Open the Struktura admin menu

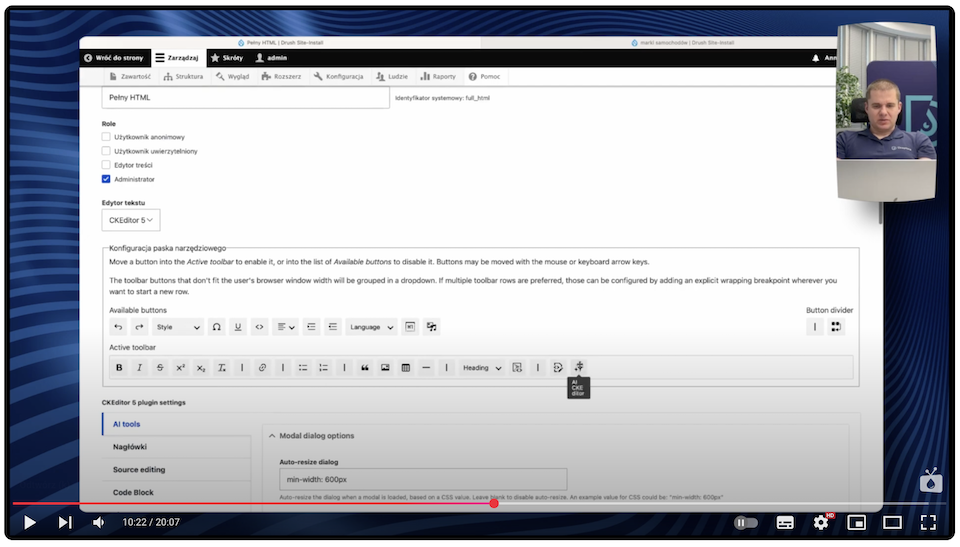(x=184, y=77)
